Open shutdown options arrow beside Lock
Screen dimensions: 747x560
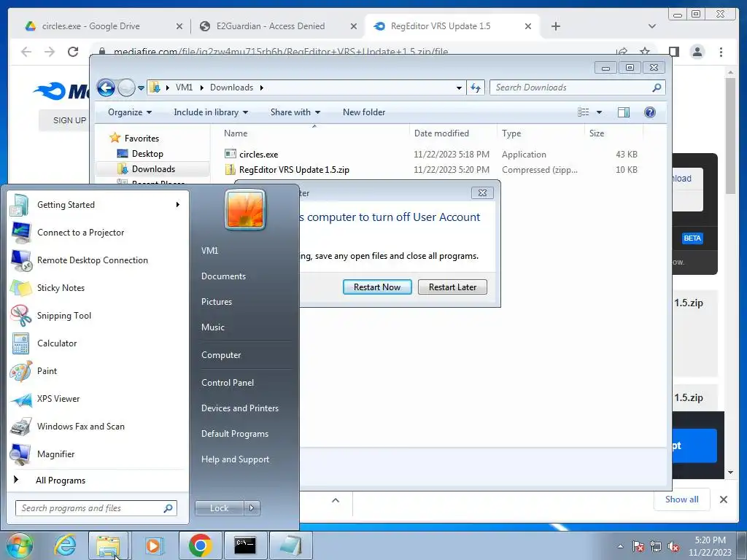(252, 508)
